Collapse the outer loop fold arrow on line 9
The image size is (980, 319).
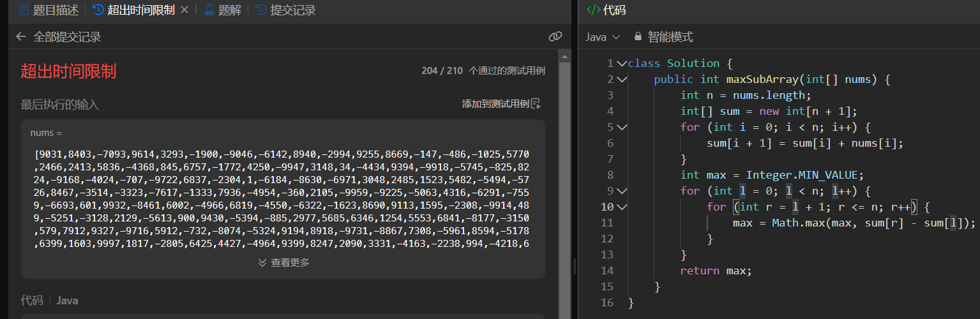coord(622,191)
